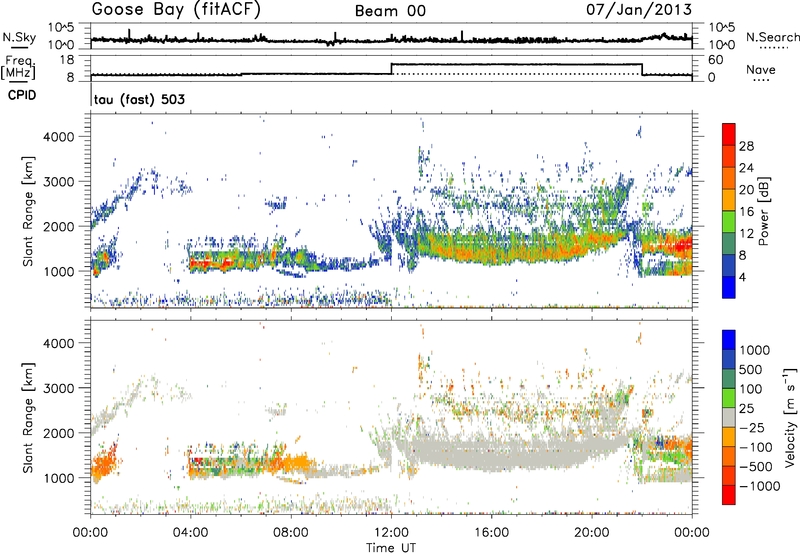Image resolution: width=800 pixels, height=554 pixels.
Task: Click the '12:00' time axis tick label
Action: pyautogui.click(x=391, y=533)
